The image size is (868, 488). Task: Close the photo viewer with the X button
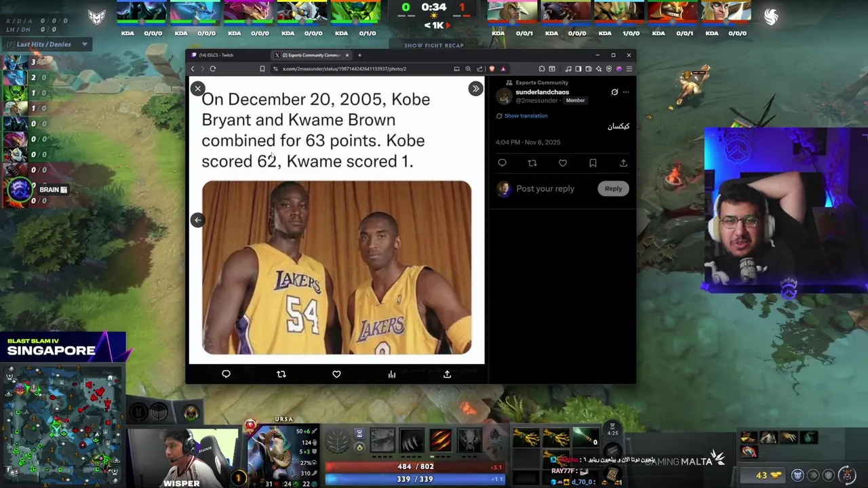[197, 89]
